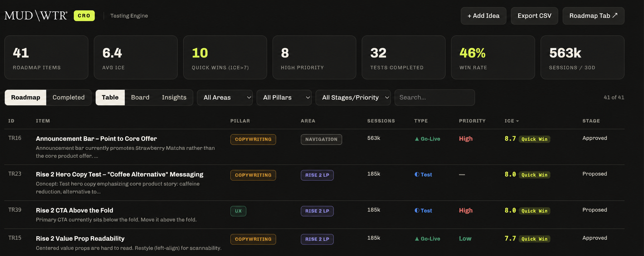Click the ID column header
Image resolution: width=644 pixels, height=256 pixels.
point(11,121)
